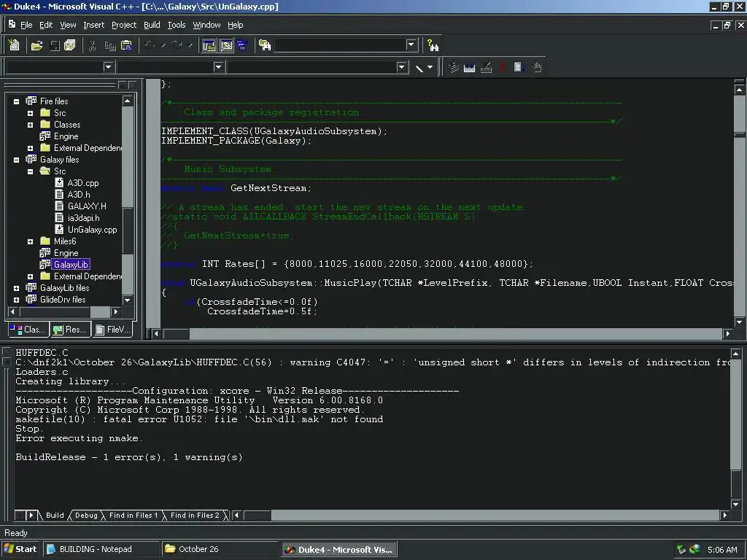Select A3D.cpp in file tree
This screenshot has height=560, width=747.
[83, 183]
